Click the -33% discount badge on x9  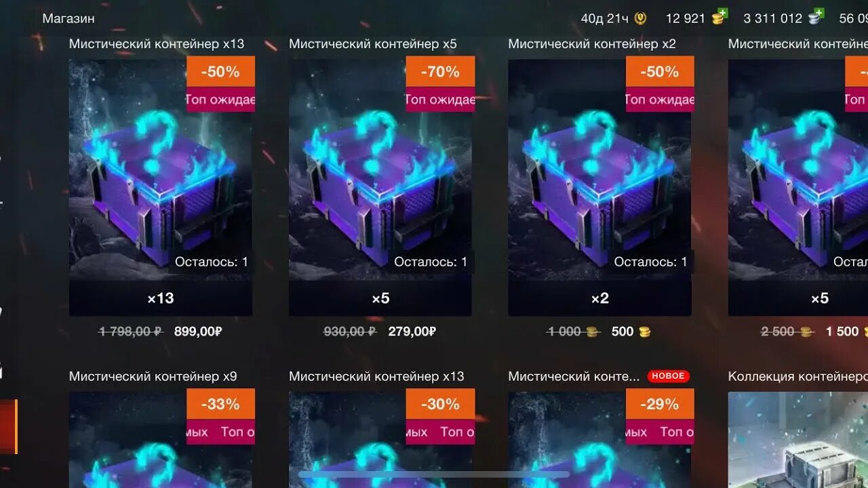click(x=220, y=404)
